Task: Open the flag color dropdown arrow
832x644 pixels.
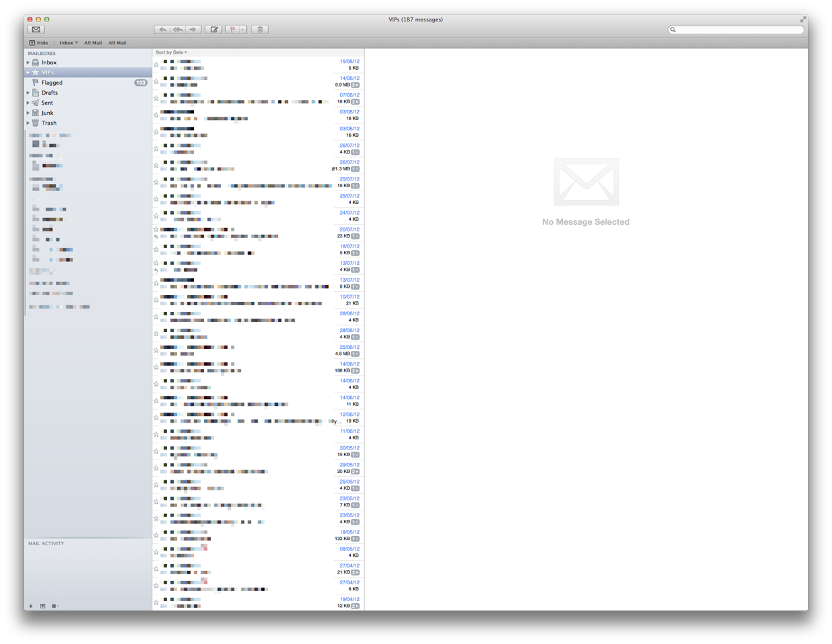Action: [242, 30]
